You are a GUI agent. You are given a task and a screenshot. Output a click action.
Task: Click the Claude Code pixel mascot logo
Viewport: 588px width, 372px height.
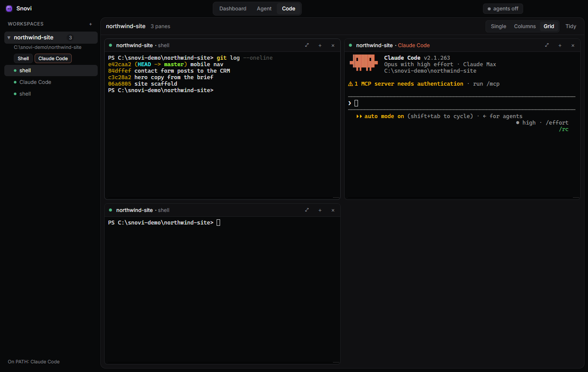click(x=364, y=63)
